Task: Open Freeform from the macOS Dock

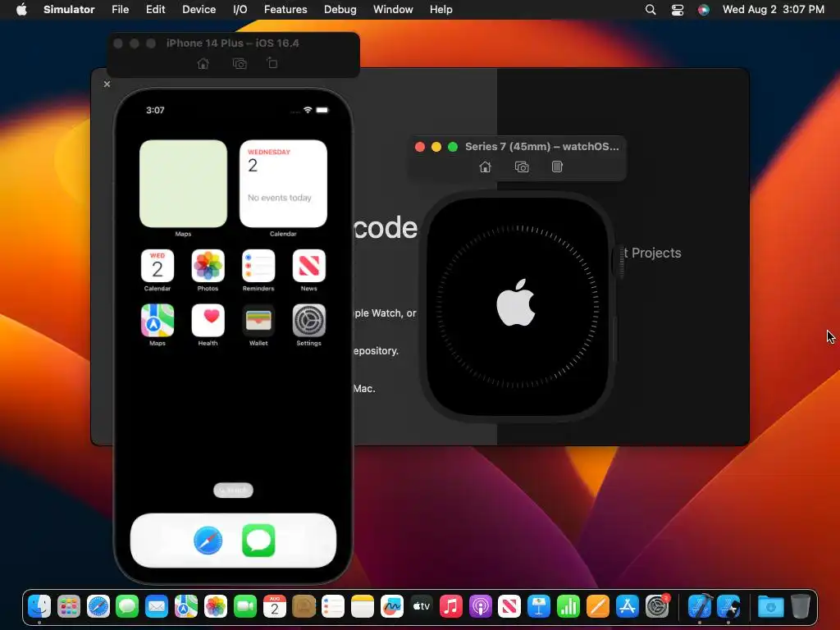Action: pyautogui.click(x=391, y=606)
